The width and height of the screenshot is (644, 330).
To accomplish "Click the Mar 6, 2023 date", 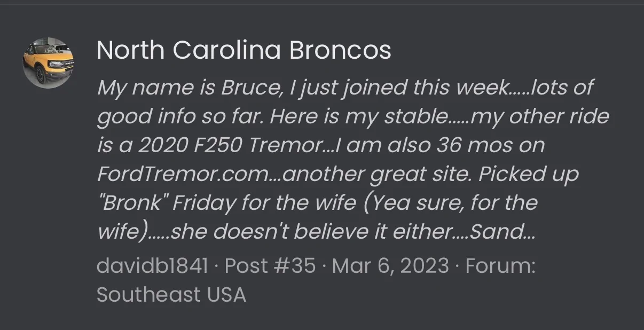I will click(x=390, y=265).
